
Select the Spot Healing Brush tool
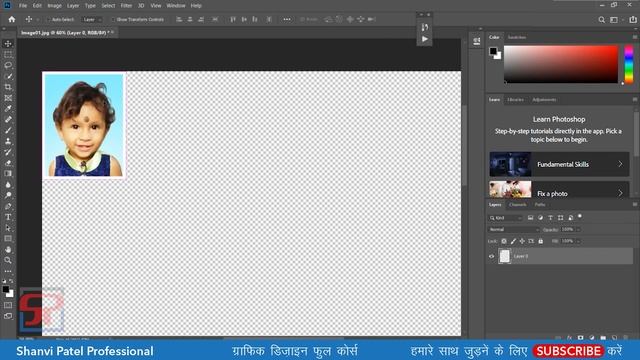[8, 120]
